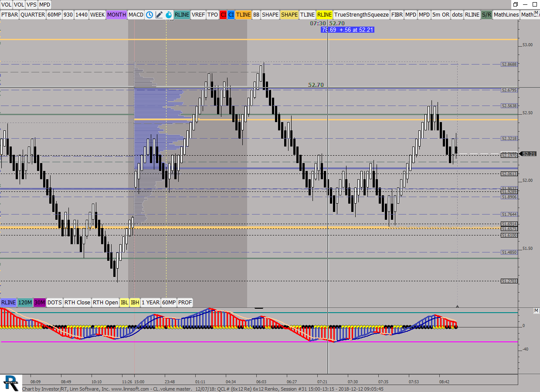This screenshot has width=540, height=392.
Task: Click the 52.5638 price level label
Action: click(509, 106)
